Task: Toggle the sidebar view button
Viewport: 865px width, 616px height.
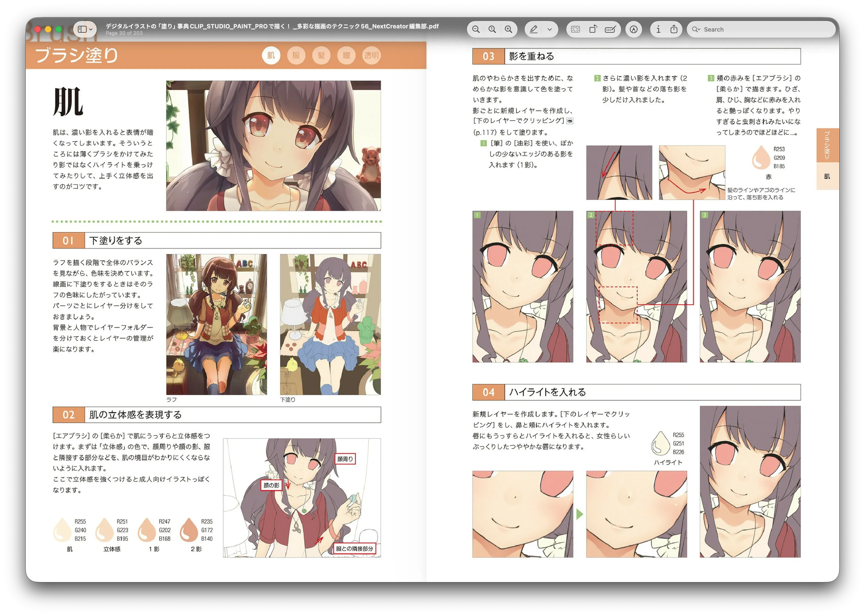Action: (x=82, y=29)
